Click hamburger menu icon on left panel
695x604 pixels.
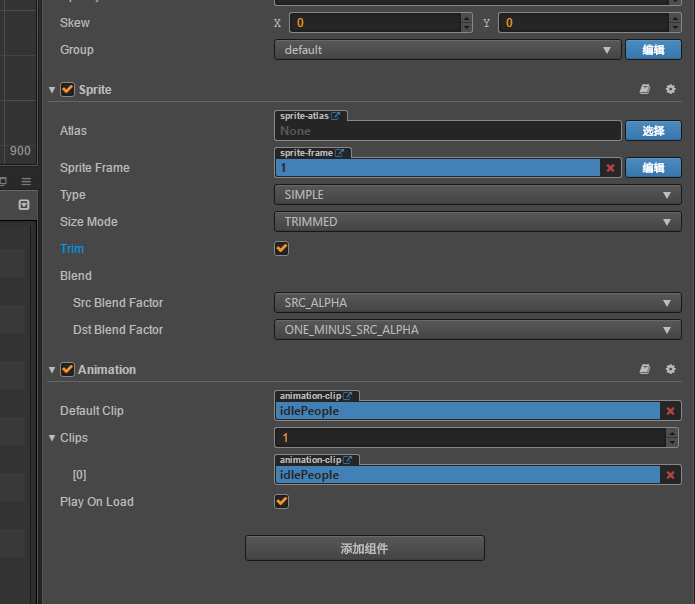tap(26, 181)
